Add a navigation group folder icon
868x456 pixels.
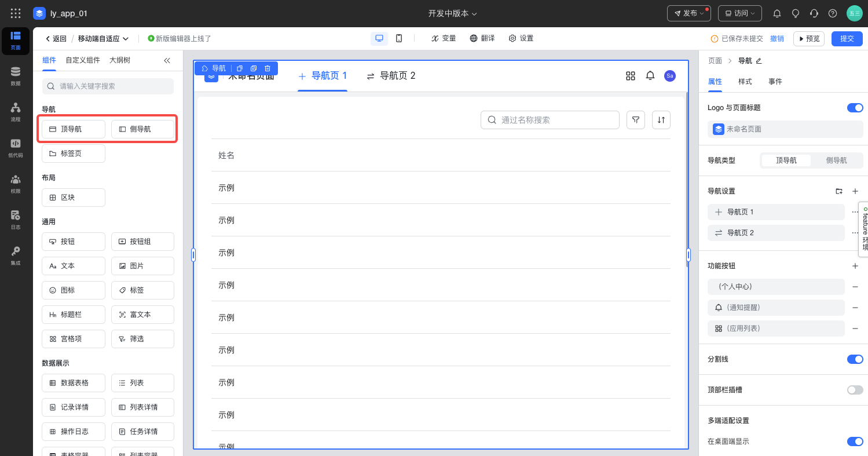[839, 191]
